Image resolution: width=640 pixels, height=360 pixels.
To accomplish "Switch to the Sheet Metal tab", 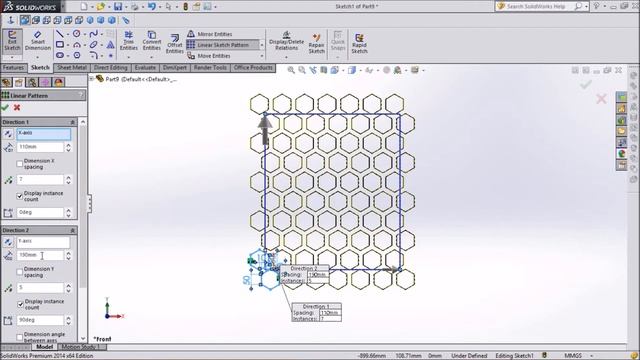I will click(71, 68).
